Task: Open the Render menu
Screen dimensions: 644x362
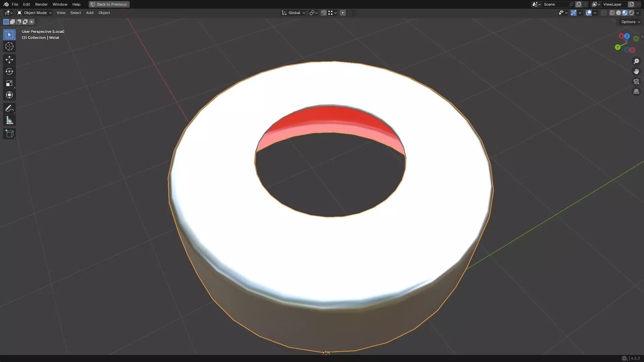Action: [x=41, y=4]
